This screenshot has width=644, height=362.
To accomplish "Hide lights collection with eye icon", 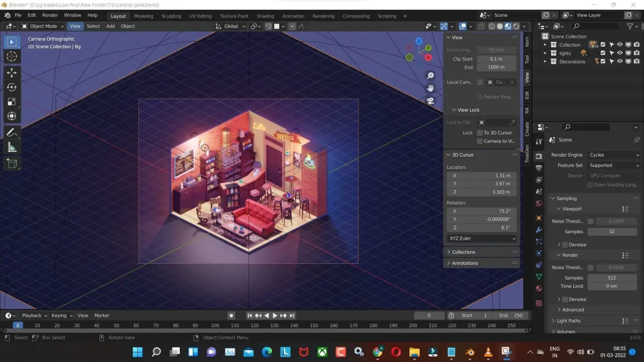I will point(619,53).
